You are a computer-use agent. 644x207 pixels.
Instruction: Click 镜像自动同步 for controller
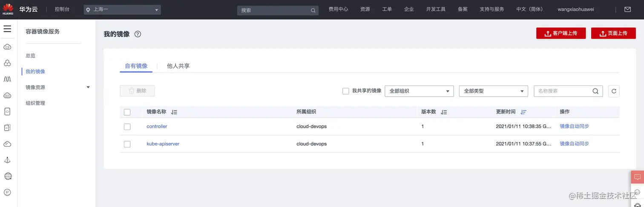point(574,126)
